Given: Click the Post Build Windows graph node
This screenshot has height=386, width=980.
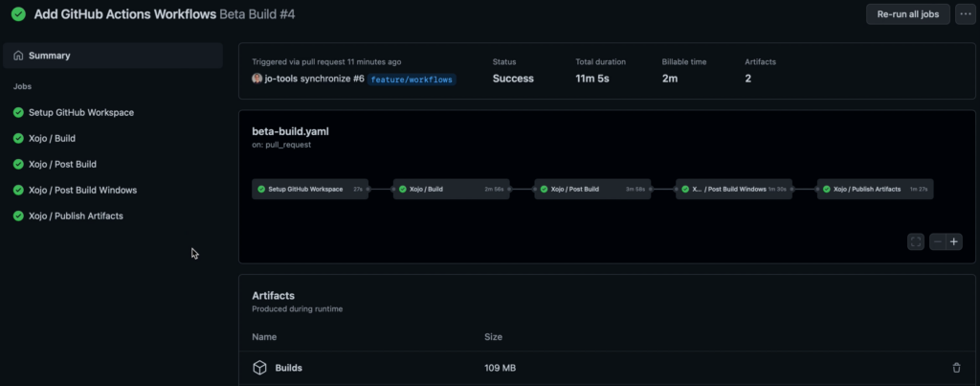Looking at the screenshot, I should pyautogui.click(x=734, y=189).
